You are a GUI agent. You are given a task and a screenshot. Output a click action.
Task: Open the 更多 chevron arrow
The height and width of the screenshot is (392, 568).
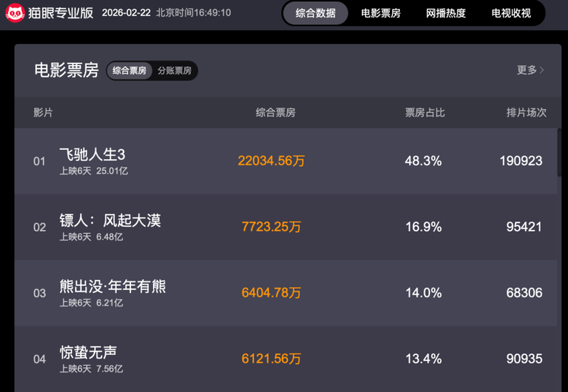click(x=541, y=70)
